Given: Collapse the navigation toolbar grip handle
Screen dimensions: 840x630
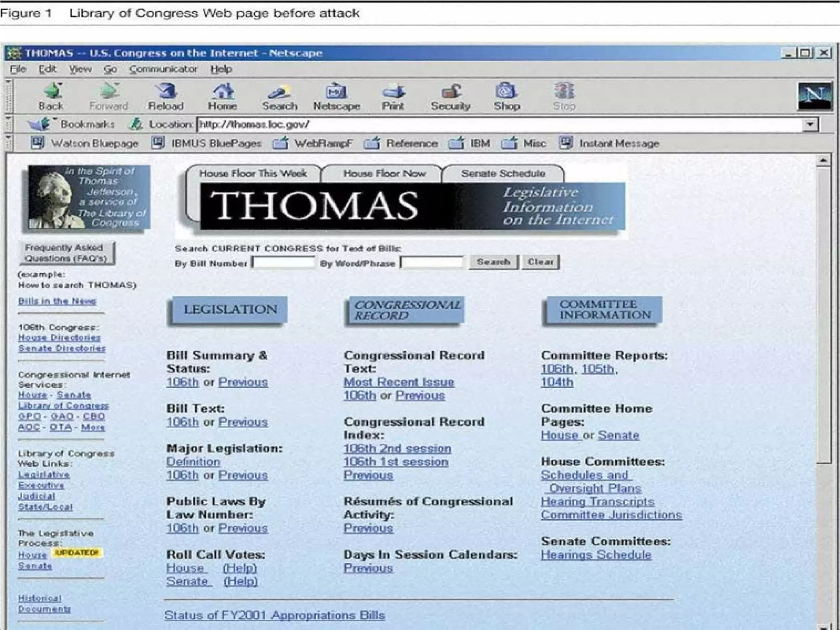Looking at the screenshot, I should coord(9,96).
